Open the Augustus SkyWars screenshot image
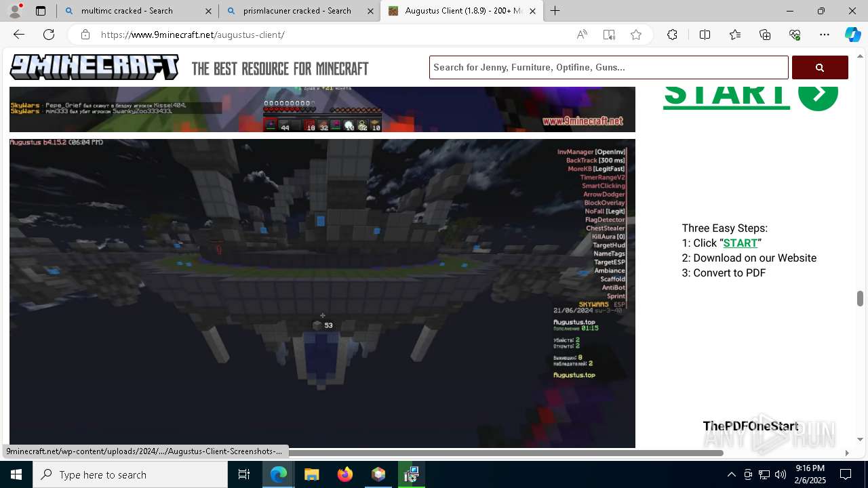Image resolution: width=868 pixels, height=488 pixels. pos(322,293)
